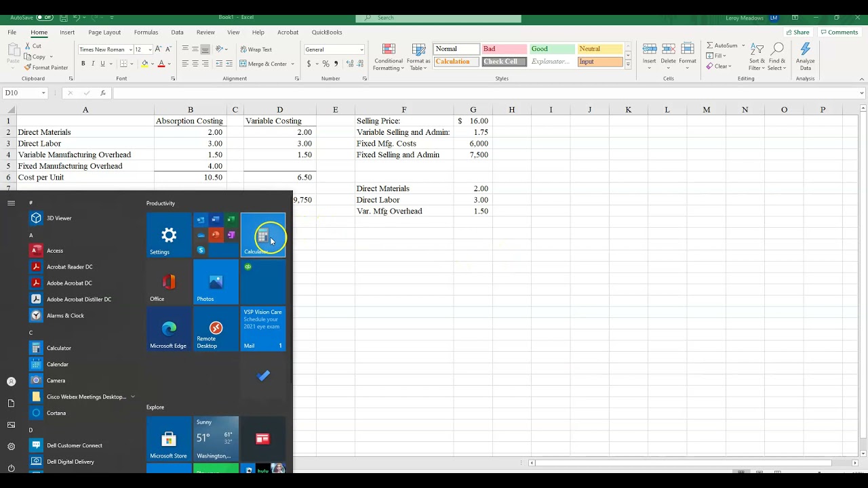868x488 pixels.
Task: Apply the Good cell style
Action: click(x=553, y=49)
